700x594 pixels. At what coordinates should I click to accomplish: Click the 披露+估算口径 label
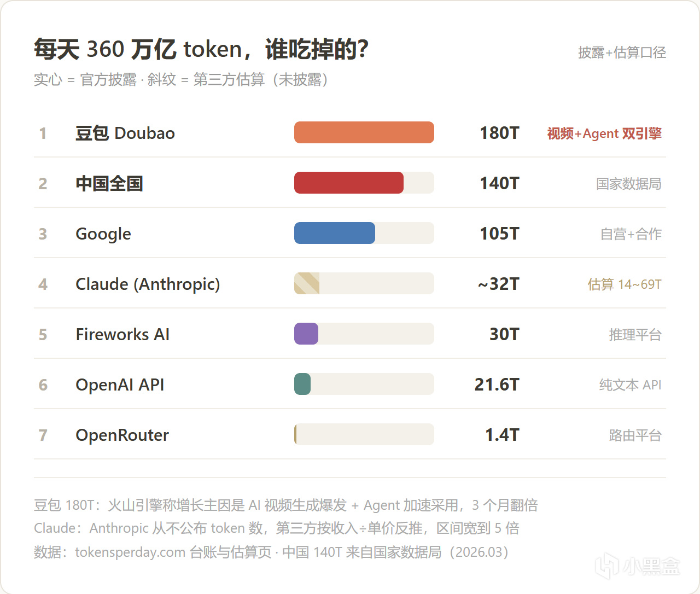[622, 53]
